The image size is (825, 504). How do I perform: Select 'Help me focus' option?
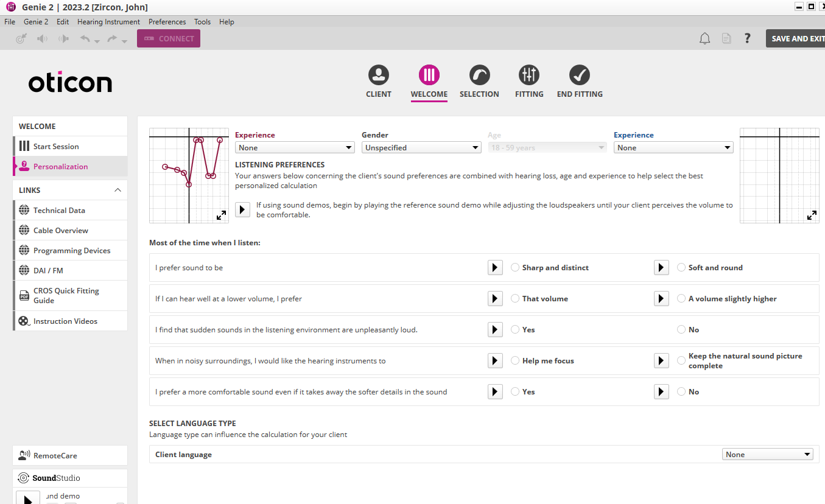pyautogui.click(x=515, y=361)
